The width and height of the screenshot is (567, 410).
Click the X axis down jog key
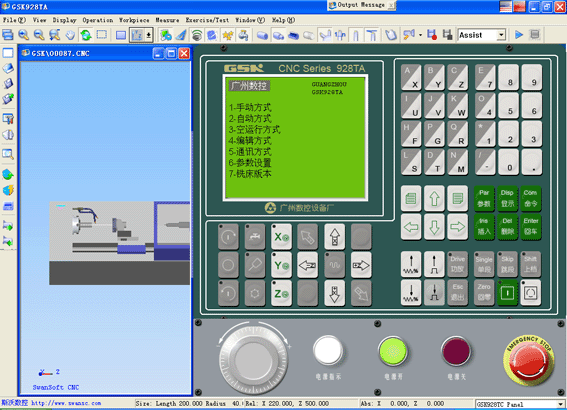(x=334, y=293)
